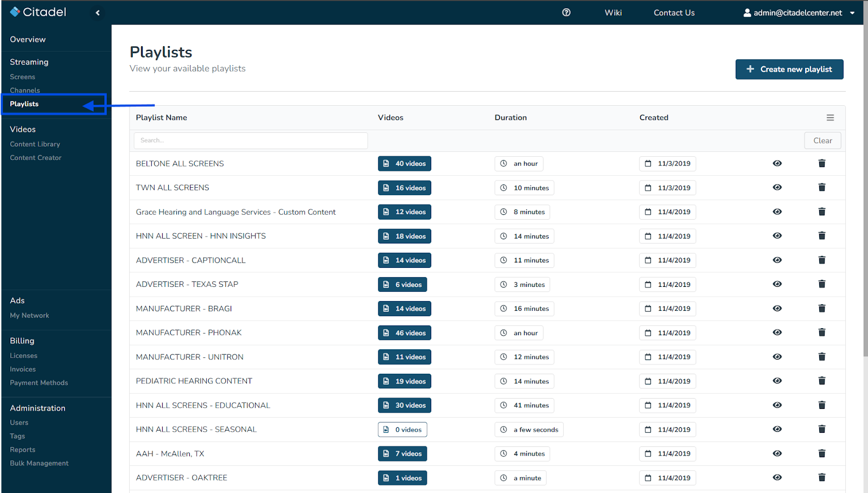Select Playlists in the sidebar
The height and width of the screenshot is (493, 868).
click(x=24, y=104)
